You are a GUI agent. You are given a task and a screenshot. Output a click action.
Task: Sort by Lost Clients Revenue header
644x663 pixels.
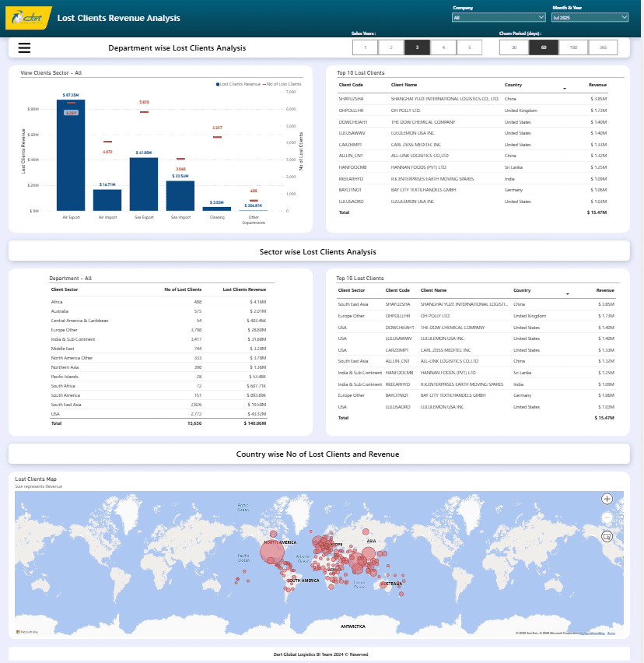pos(244,289)
